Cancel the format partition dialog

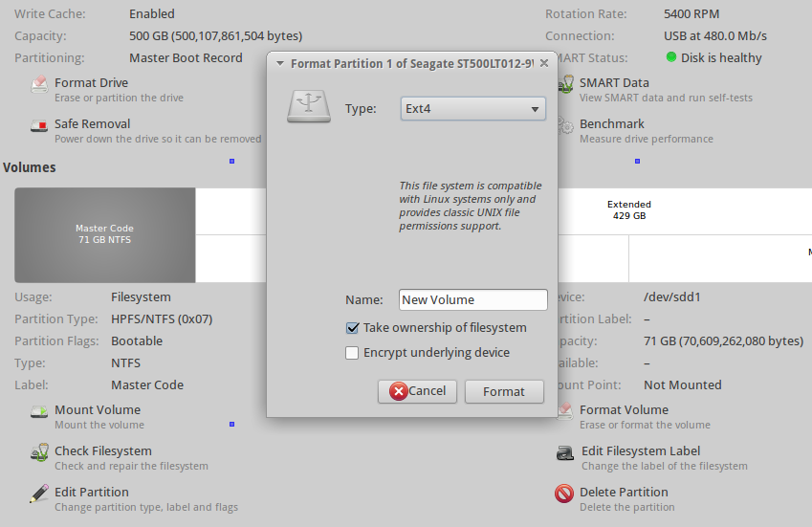[417, 391]
